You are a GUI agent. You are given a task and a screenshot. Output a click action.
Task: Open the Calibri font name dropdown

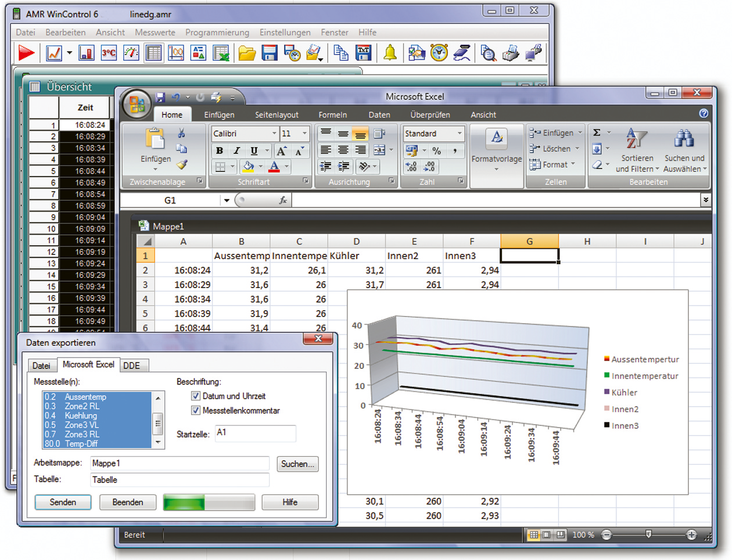point(274,134)
